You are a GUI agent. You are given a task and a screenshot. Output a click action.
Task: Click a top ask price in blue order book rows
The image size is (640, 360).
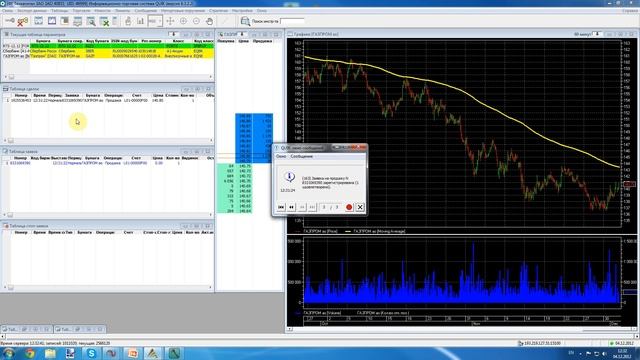pos(245,116)
